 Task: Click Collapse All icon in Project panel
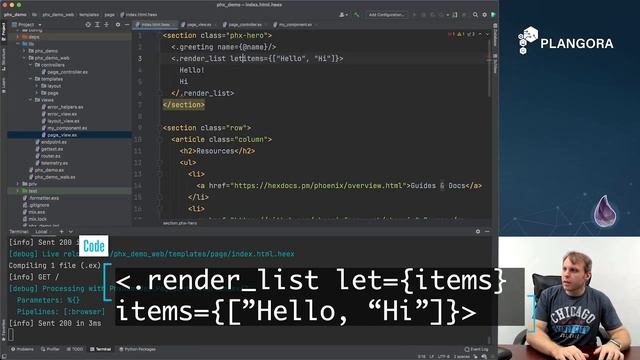click(107, 25)
